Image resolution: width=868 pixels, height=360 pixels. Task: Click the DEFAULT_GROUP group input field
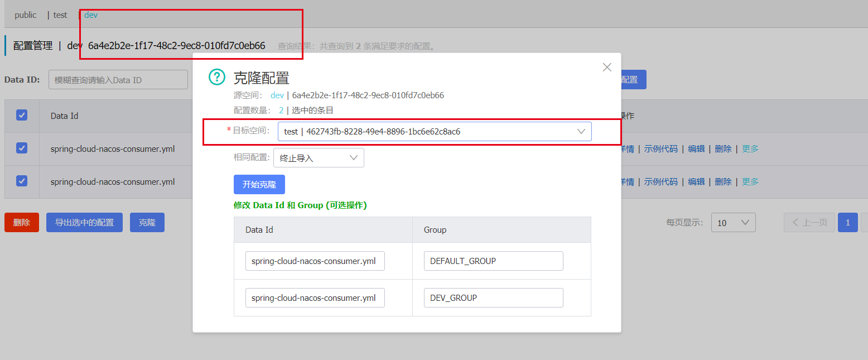(494, 261)
